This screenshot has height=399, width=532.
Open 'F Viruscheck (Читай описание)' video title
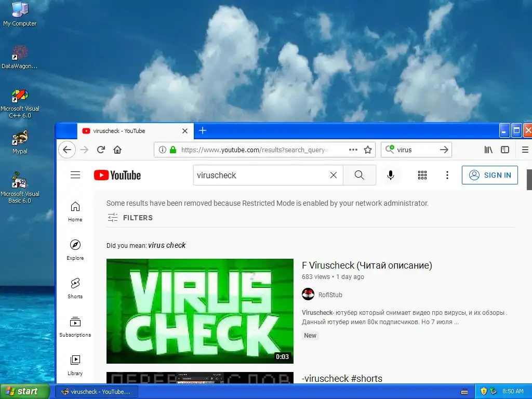pyautogui.click(x=367, y=265)
